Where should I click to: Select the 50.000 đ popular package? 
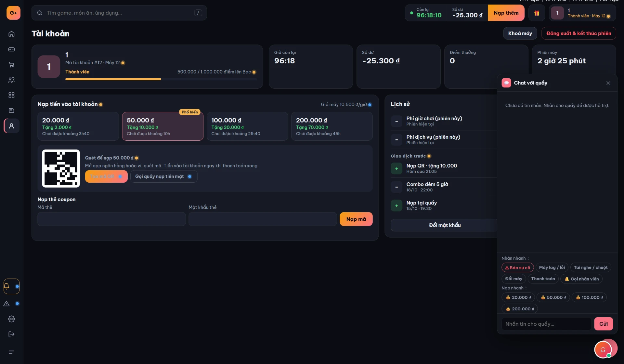(162, 126)
